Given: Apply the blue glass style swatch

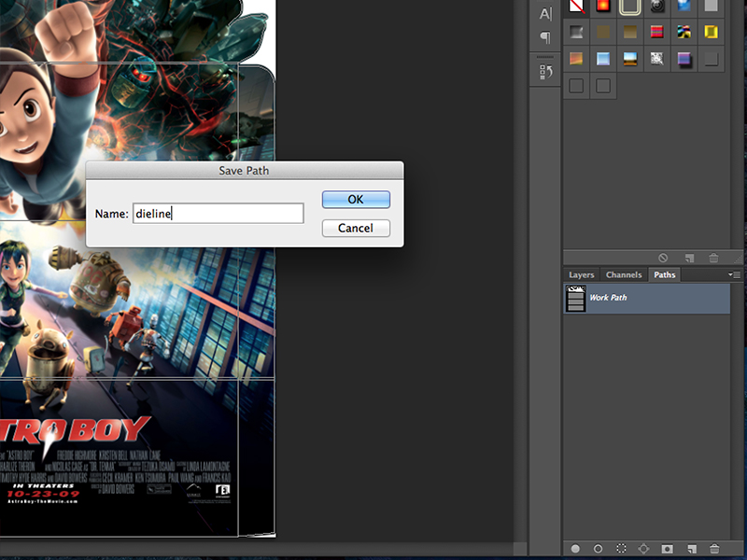Looking at the screenshot, I should coord(684,6).
